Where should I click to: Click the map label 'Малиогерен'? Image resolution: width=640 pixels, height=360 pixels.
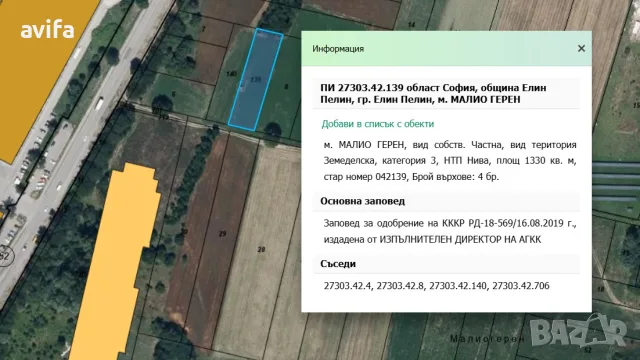click(487, 339)
